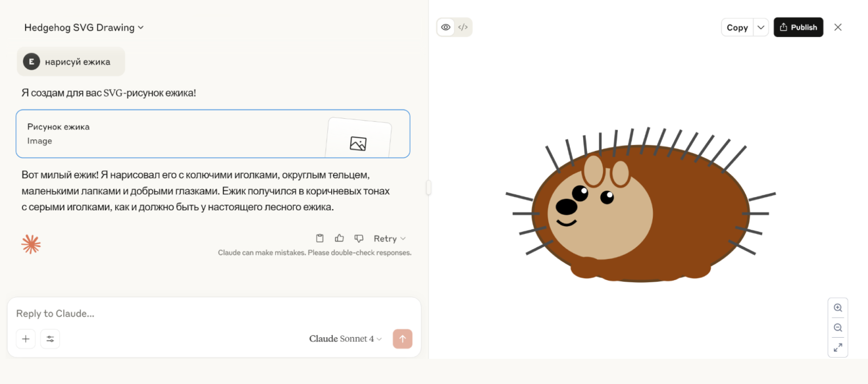Rate the response with thumbs down
The height and width of the screenshot is (384, 868).
359,238
